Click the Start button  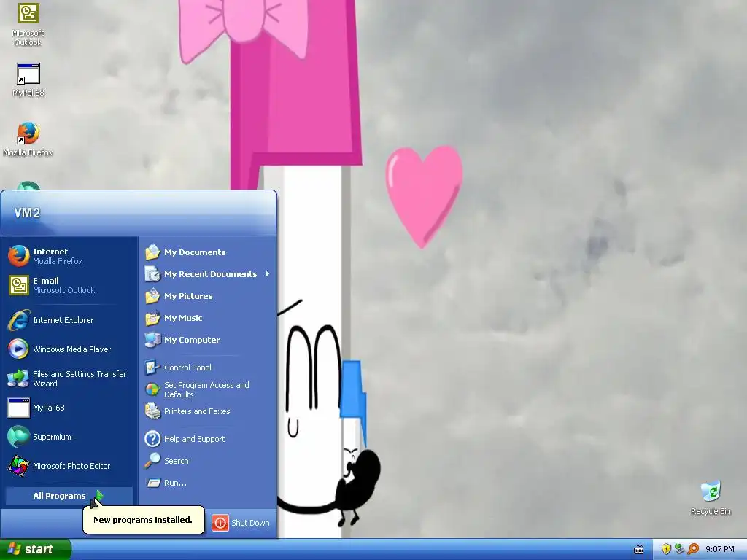point(35,549)
